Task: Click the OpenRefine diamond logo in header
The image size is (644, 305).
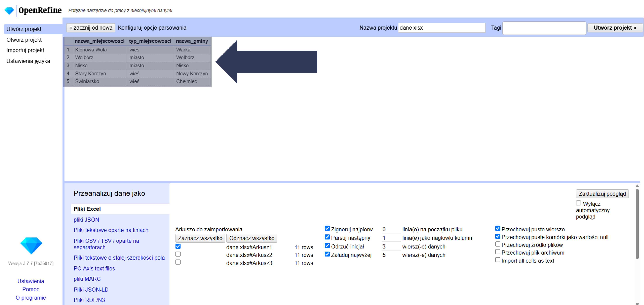Action: pyautogui.click(x=9, y=11)
